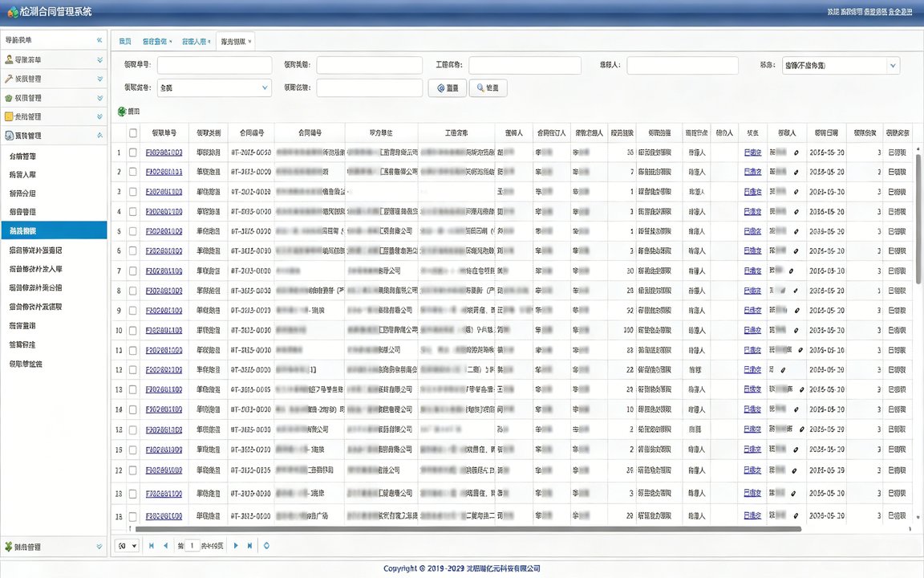Open the order number link in table row 10
The height and width of the screenshot is (578, 924).
tap(164, 331)
